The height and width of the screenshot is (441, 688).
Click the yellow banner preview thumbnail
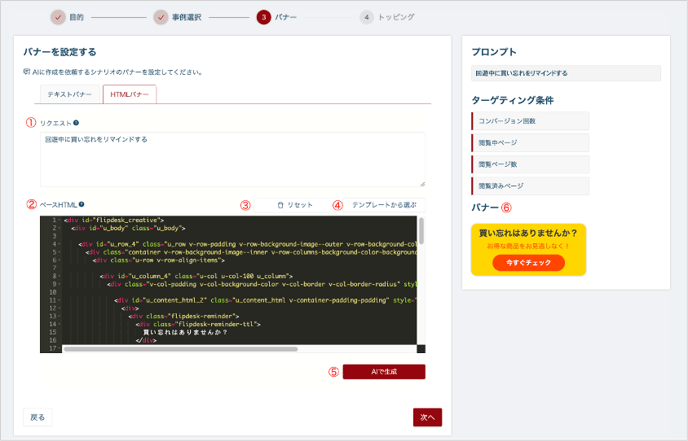coord(529,250)
